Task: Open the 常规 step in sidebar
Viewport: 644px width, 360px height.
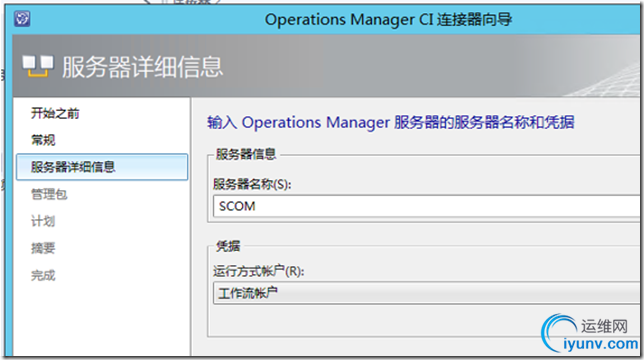Action: 43,140
